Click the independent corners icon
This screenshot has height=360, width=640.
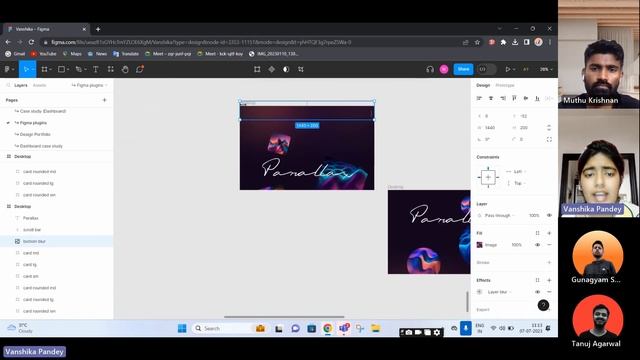549,139
